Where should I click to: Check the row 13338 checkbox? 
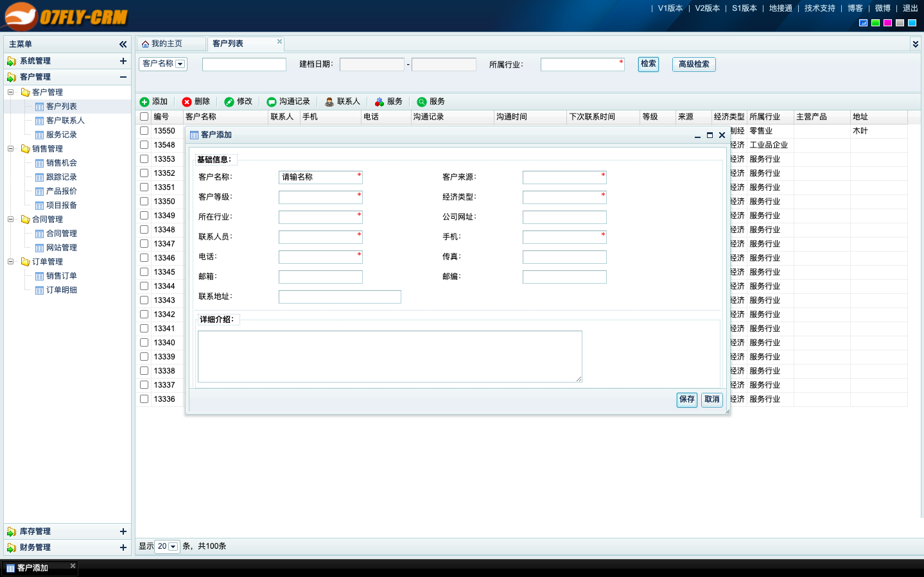click(x=144, y=371)
